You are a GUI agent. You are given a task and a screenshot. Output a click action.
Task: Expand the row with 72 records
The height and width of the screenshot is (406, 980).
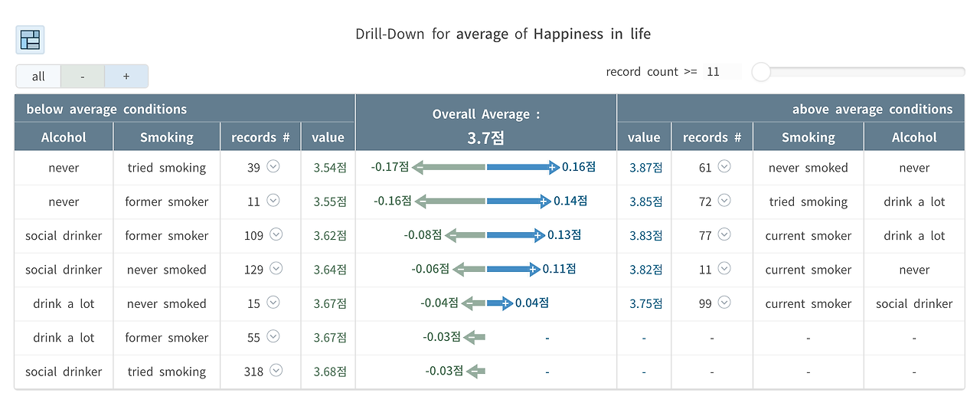pos(724,200)
